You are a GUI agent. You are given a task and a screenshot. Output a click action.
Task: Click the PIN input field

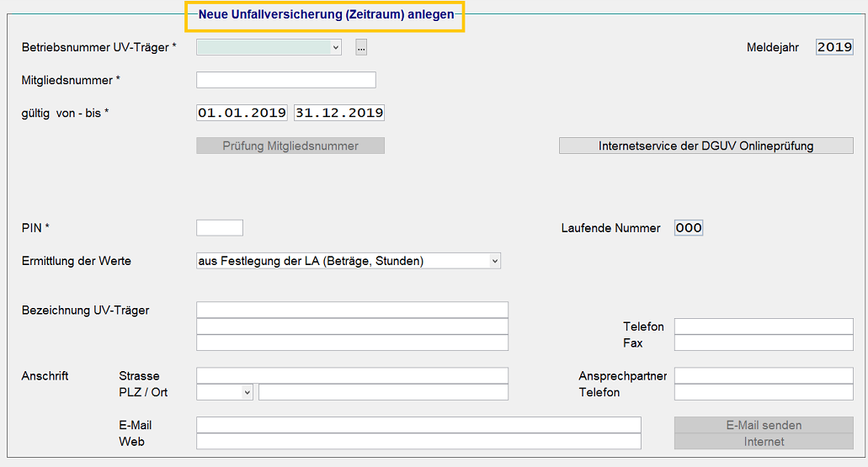coord(219,227)
